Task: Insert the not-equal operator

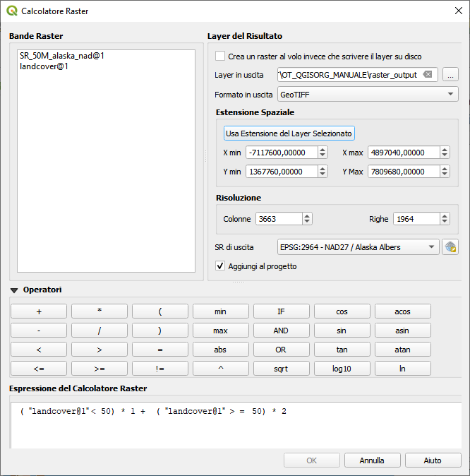Action: point(160,369)
